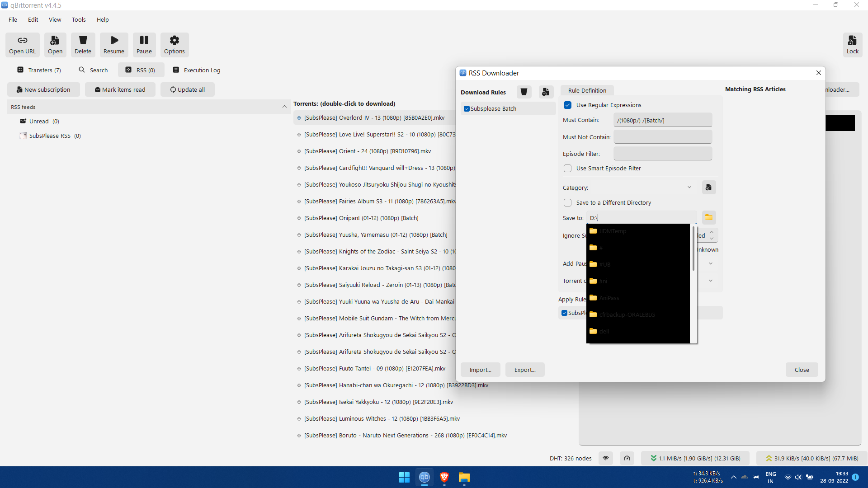Click the Export button
The height and width of the screenshot is (488, 868).
[524, 370]
